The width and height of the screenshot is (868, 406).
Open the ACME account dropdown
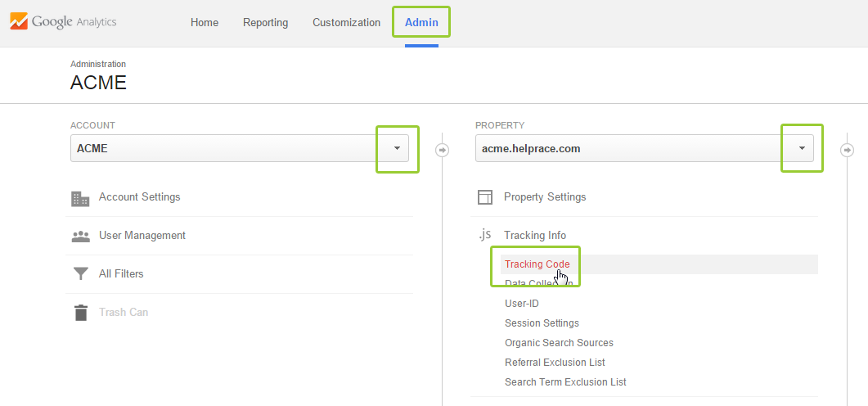tap(397, 149)
